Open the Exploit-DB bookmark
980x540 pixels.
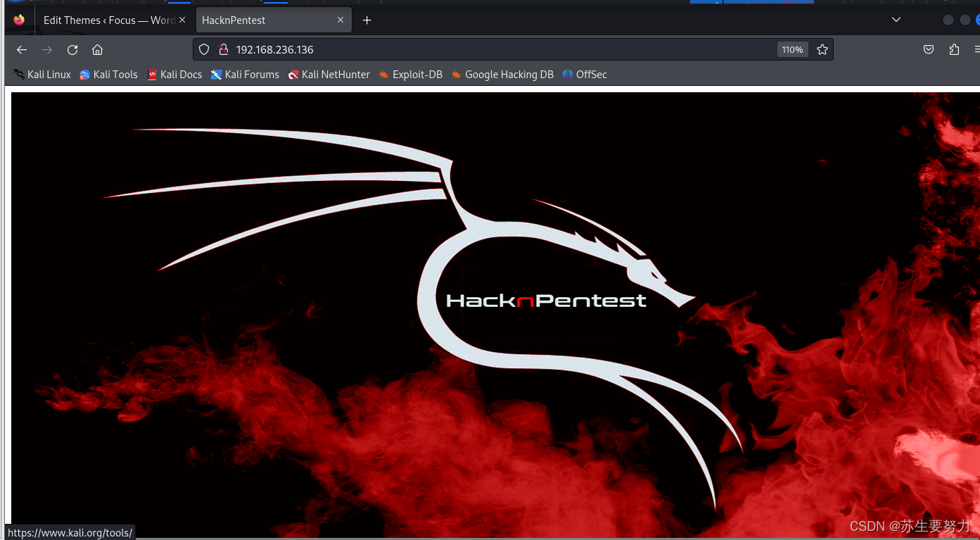click(x=410, y=74)
